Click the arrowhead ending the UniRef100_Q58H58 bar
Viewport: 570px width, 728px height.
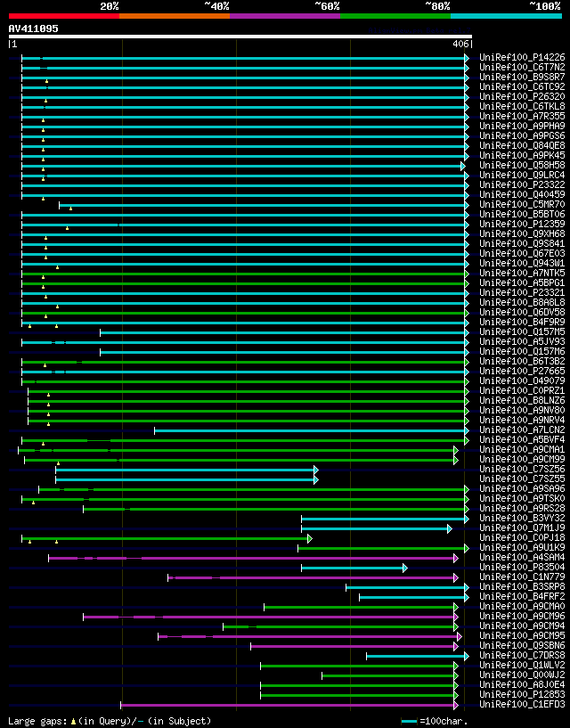pyautogui.click(x=463, y=166)
